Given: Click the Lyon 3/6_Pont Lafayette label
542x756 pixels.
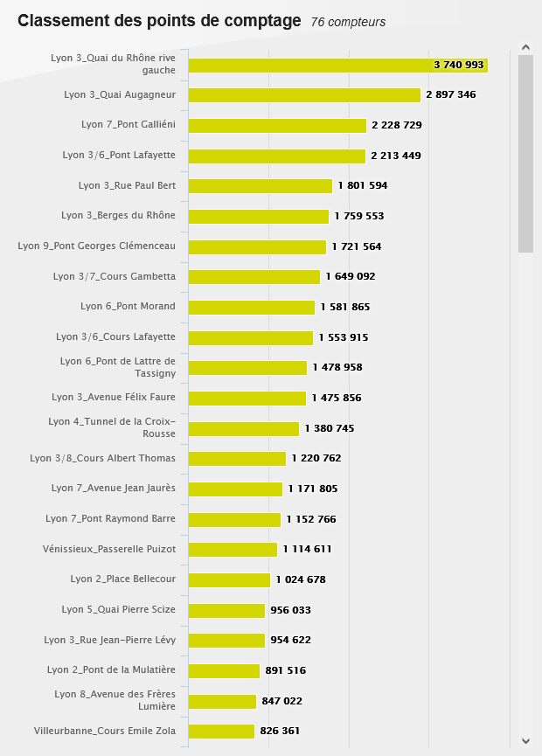Looking at the screenshot, I should pos(119,155).
